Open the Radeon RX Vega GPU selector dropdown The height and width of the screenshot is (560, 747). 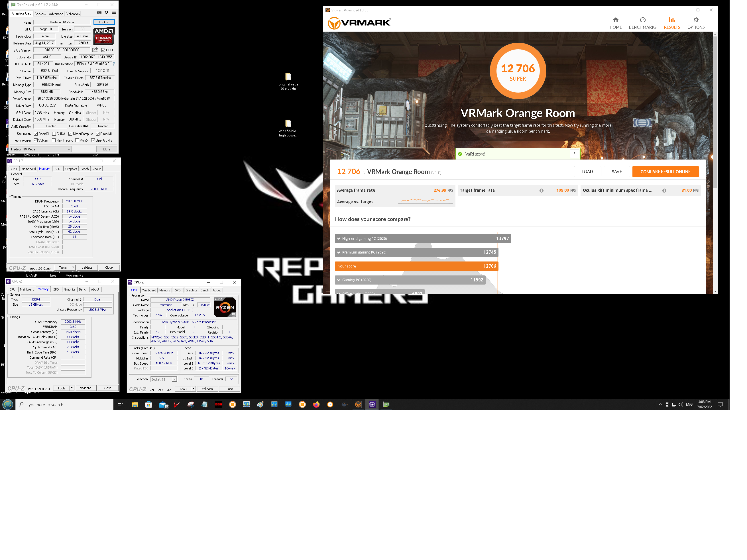coord(40,149)
